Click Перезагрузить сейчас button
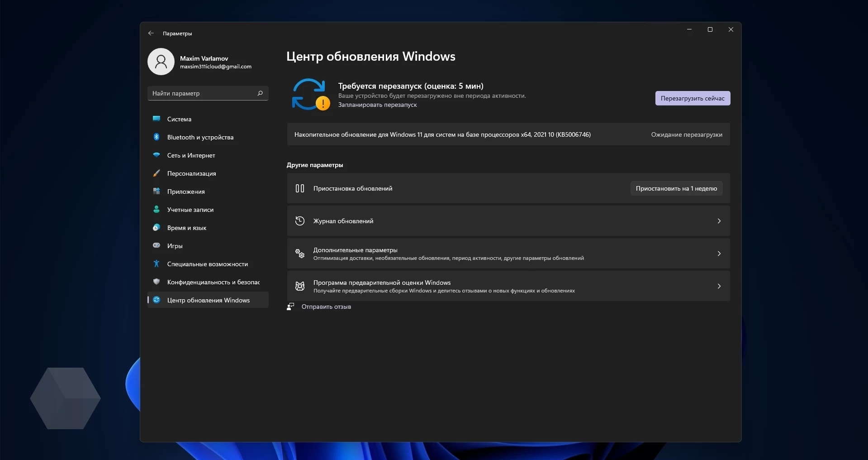 [693, 98]
